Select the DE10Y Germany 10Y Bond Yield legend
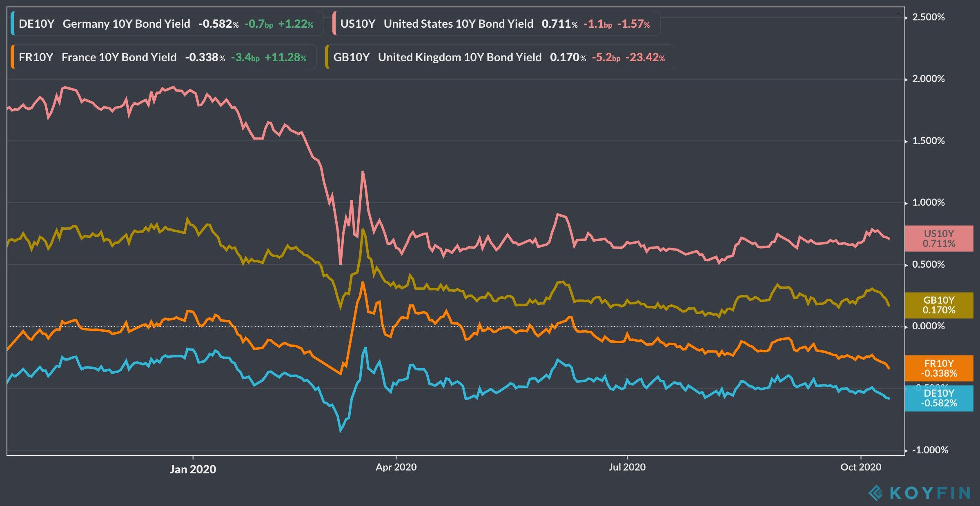 pyautogui.click(x=126, y=24)
